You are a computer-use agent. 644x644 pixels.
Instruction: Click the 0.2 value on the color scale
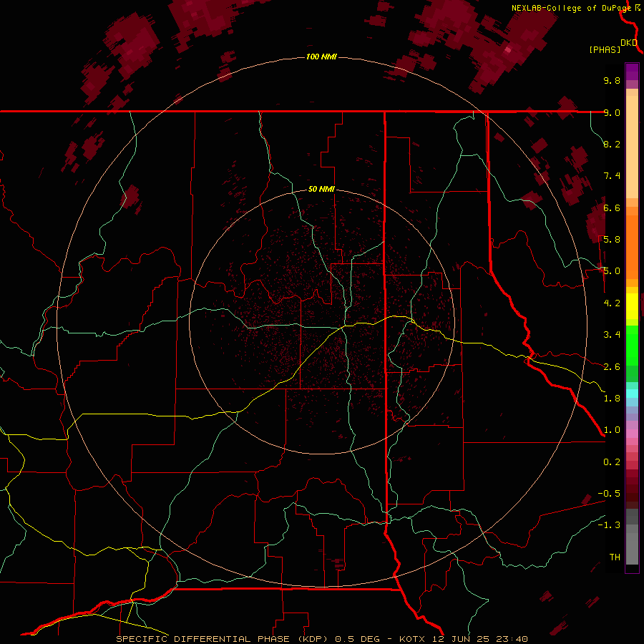612,462
